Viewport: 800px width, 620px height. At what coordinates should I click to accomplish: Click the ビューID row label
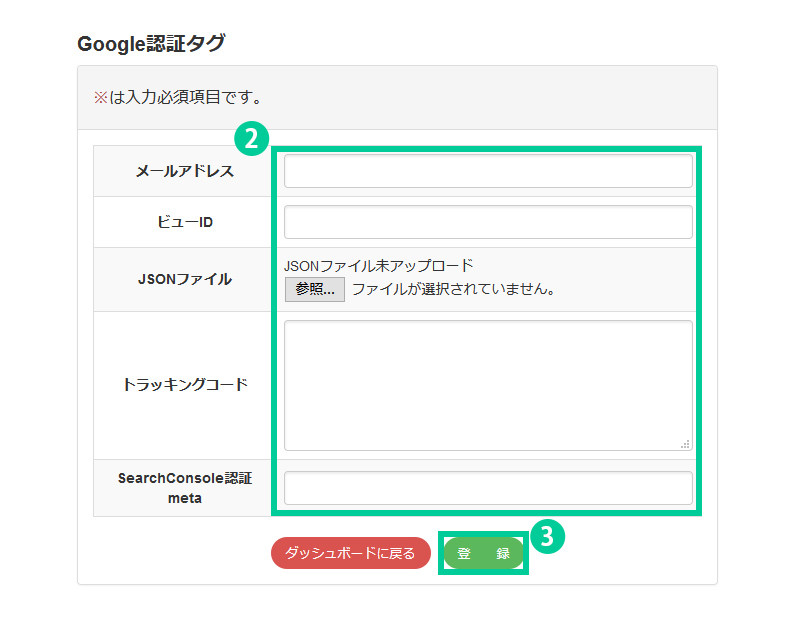click(184, 222)
